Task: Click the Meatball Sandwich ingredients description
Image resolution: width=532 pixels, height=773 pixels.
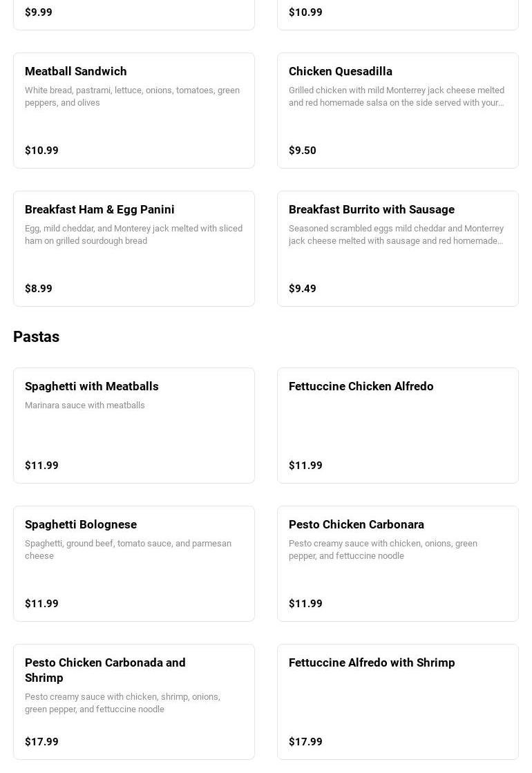Action: (x=132, y=97)
